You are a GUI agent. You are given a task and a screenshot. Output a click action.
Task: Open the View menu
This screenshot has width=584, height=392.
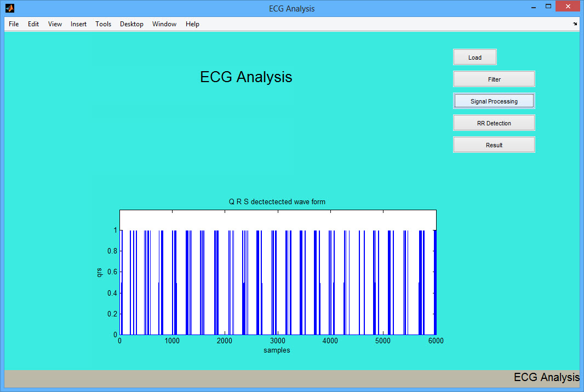click(55, 24)
